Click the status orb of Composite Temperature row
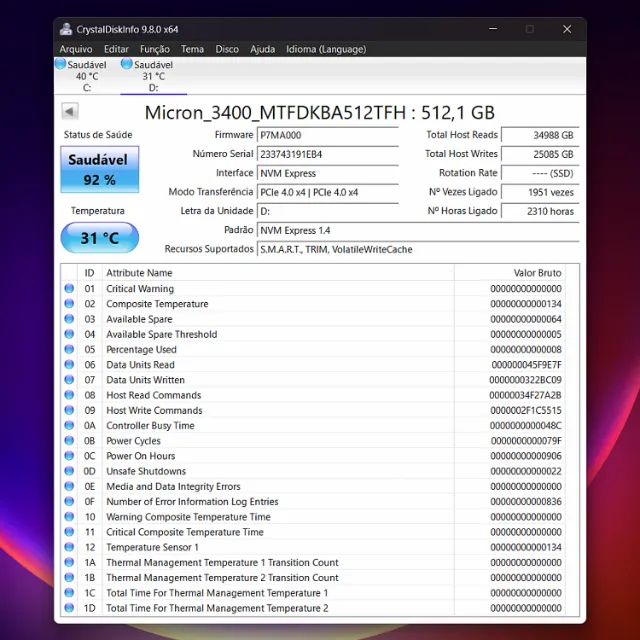The image size is (640, 640). click(x=69, y=303)
